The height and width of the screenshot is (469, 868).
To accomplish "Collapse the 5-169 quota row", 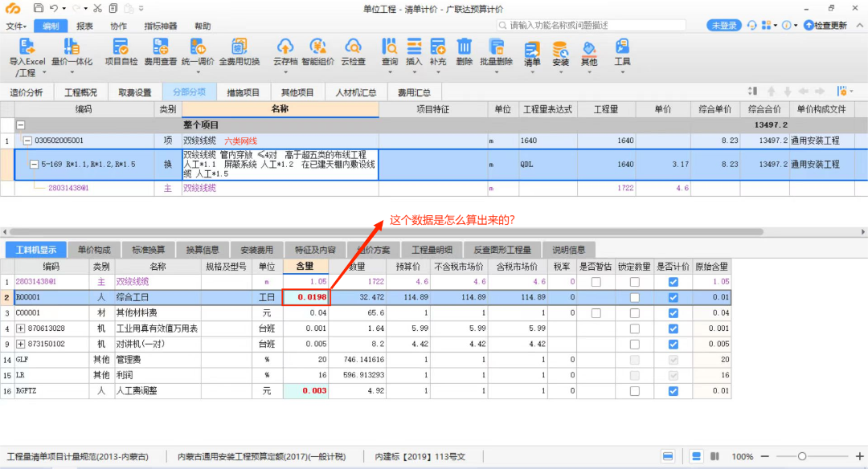I will (34, 165).
